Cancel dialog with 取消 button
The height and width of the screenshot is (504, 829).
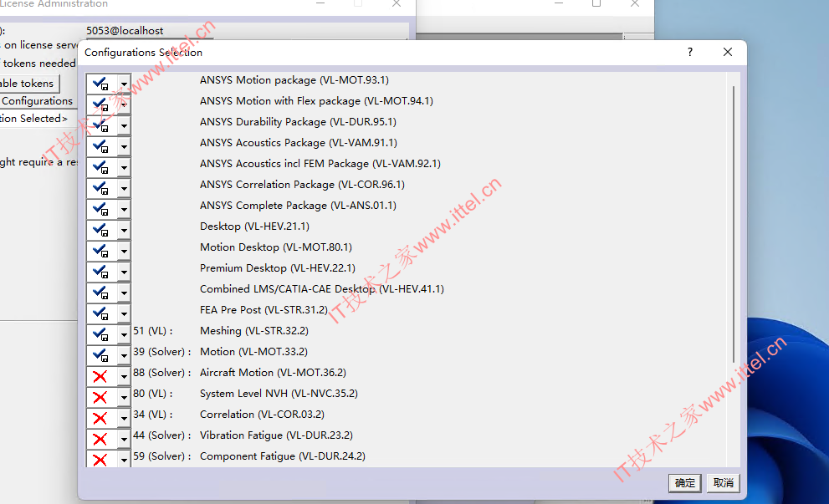click(x=724, y=483)
